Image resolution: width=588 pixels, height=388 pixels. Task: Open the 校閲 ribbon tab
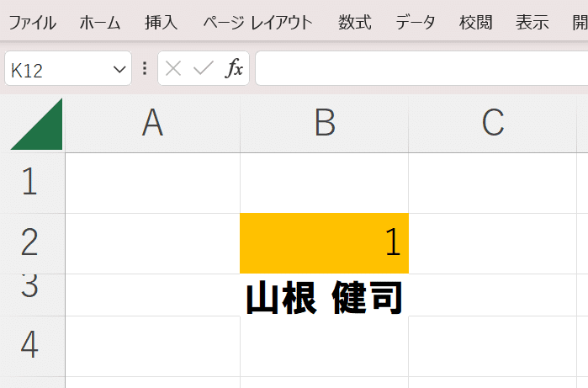476,23
